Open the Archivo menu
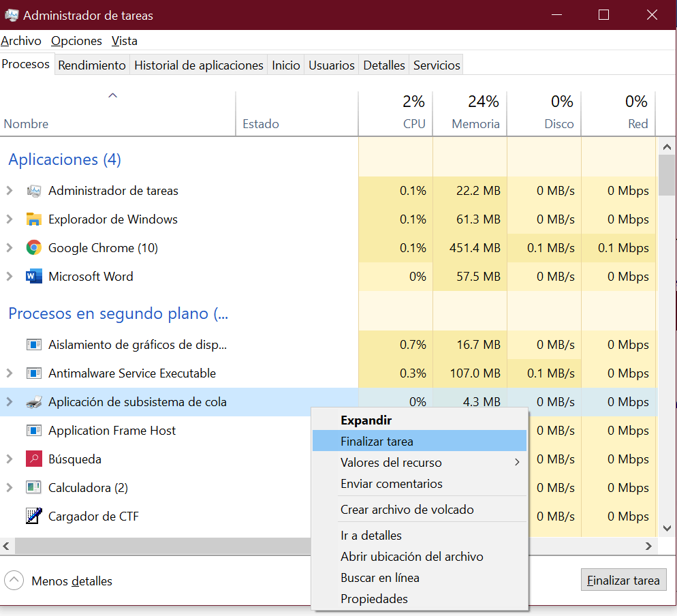This screenshot has height=616, width=677. (x=20, y=41)
